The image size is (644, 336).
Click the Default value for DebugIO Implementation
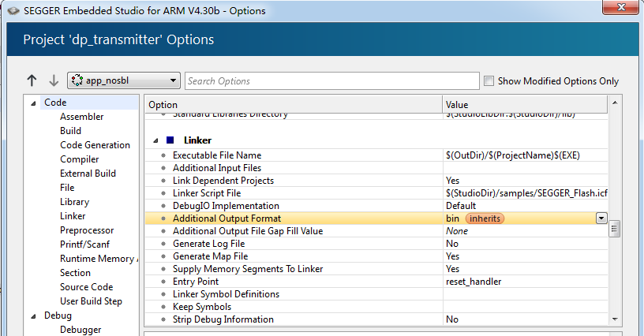point(461,206)
